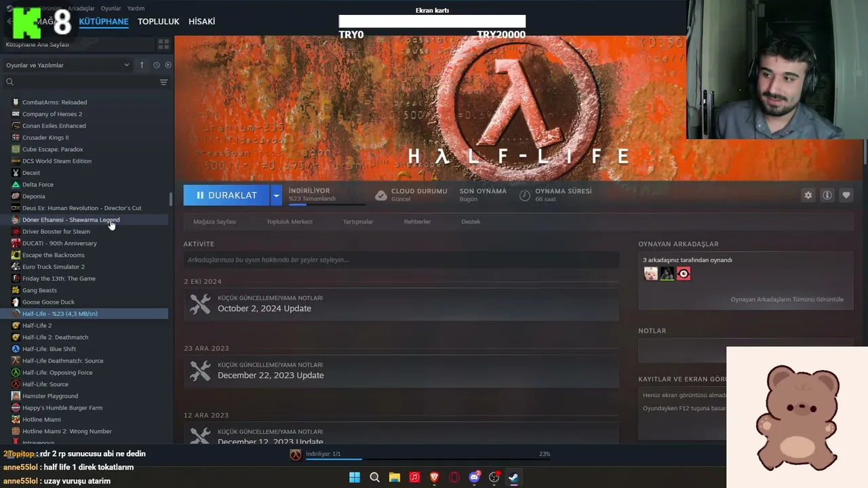Click the activity comment input field
This screenshot has height=488, width=868.
tap(401, 260)
